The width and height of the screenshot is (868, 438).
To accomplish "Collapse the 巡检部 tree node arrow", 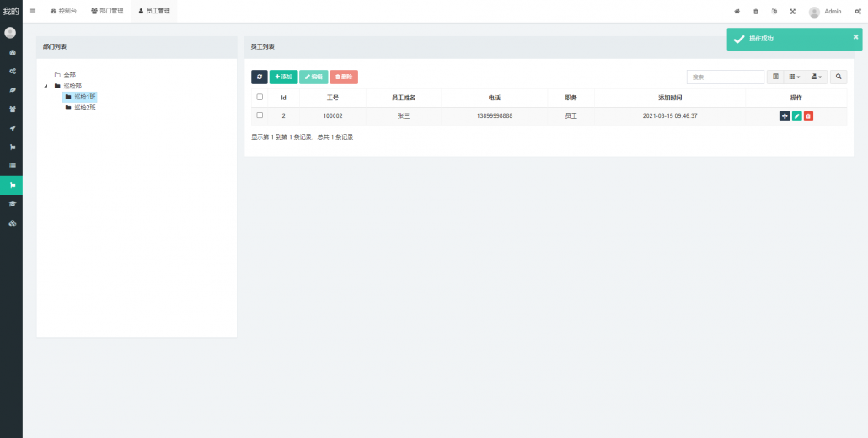I will click(46, 86).
